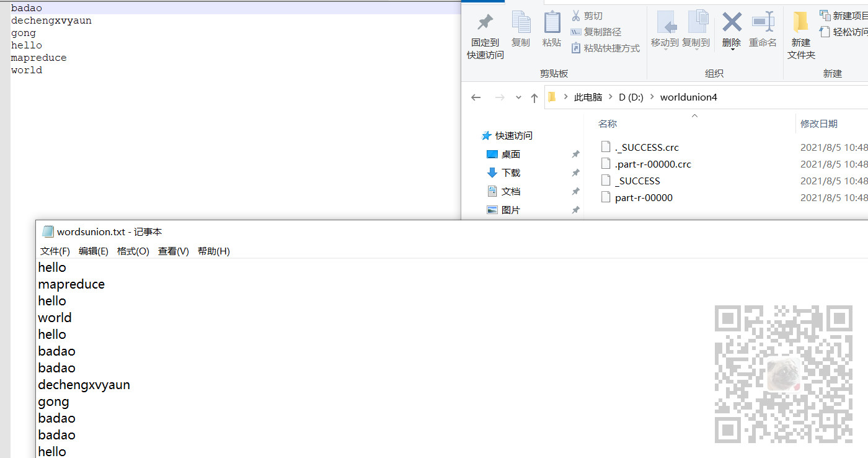Screen dimensions: 868x458
Task: Open the Delete (删除) dropdown arrow
Action: tap(732, 49)
